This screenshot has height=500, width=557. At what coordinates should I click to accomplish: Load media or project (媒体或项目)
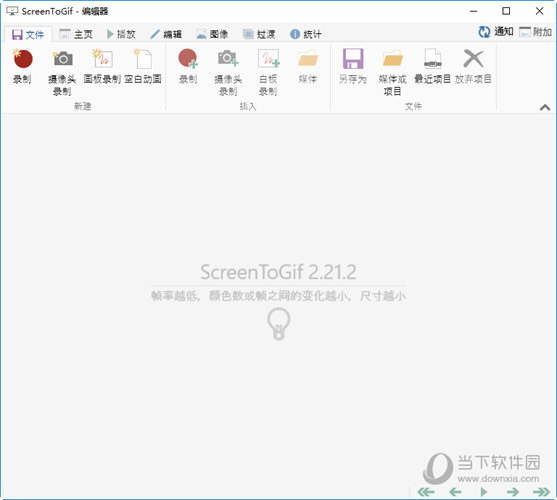click(x=393, y=72)
